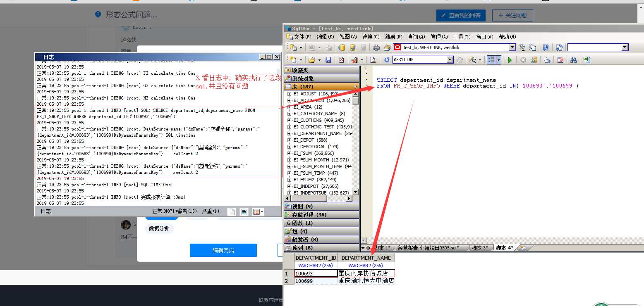Viewport: 644px width, 306px height.
Task: Click the disconnect plug icon with red X
Action: 354,60
